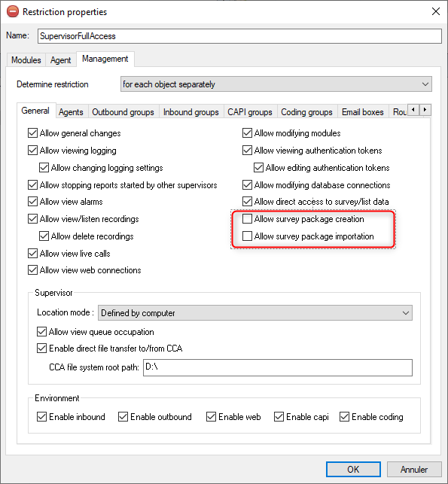
Task: Click the CCA file system root path field
Action: (278, 367)
